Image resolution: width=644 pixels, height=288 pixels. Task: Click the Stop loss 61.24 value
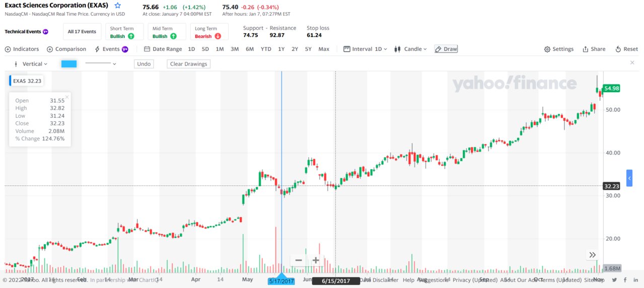[x=314, y=35]
